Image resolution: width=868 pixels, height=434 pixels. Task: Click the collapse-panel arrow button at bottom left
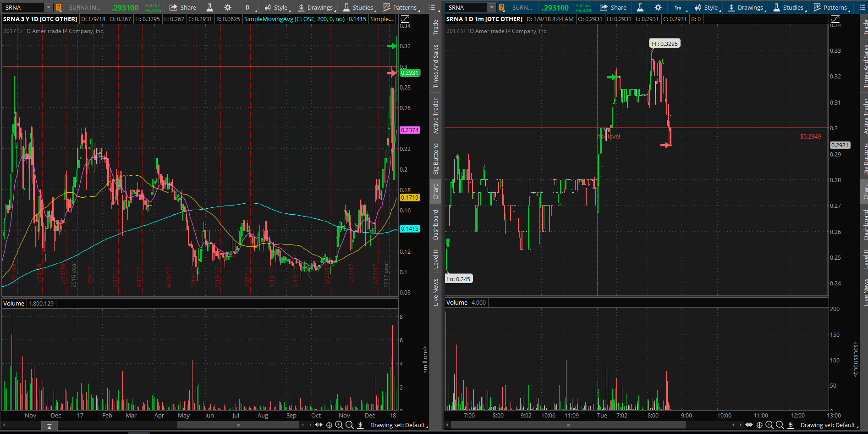(x=49, y=426)
